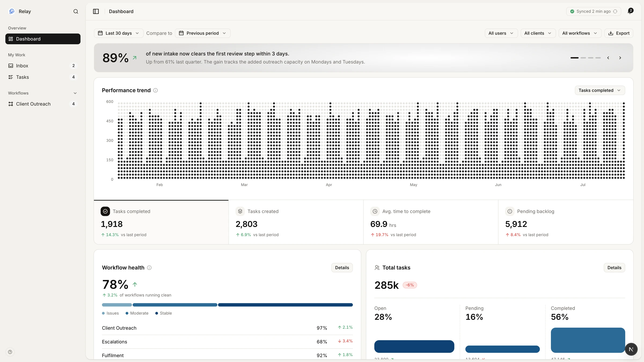Open Client Outreach workflow in sidebar
Image resolution: width=644 pixels, height=362 pixels.
(x=43, y=104)
